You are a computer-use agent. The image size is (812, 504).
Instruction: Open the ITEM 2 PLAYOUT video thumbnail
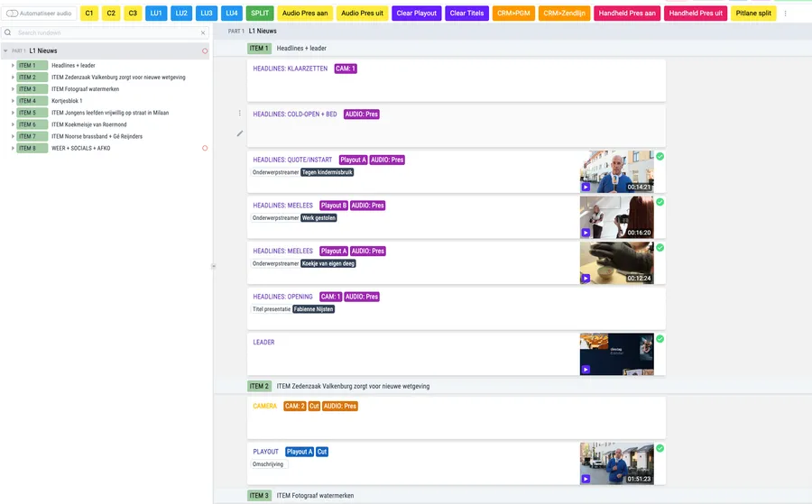pyautogui.click(x=617, y=463)
